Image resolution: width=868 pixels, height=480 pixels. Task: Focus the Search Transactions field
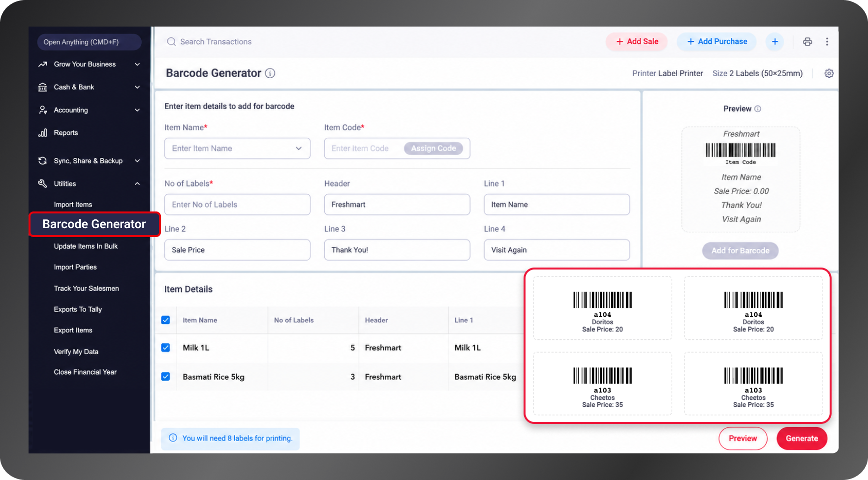click(x=216, y=42)
